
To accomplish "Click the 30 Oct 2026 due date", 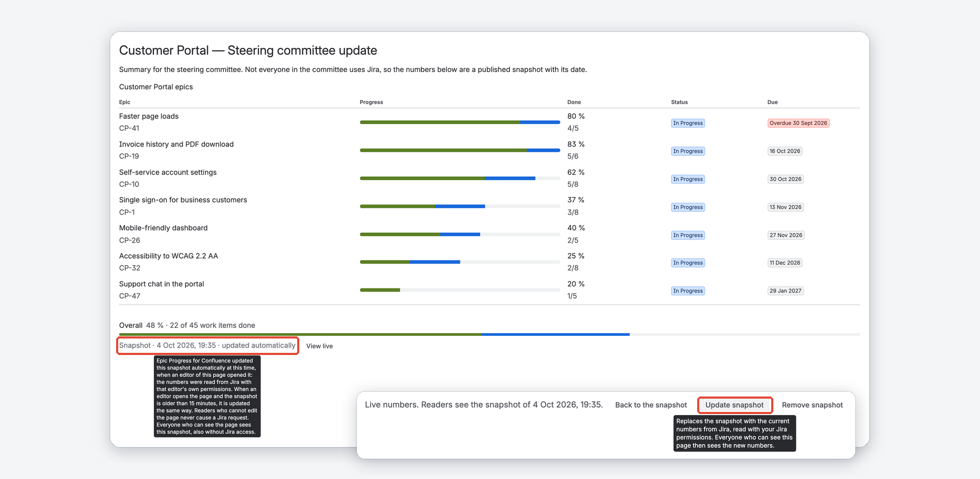I will click(x=785, y=179).
